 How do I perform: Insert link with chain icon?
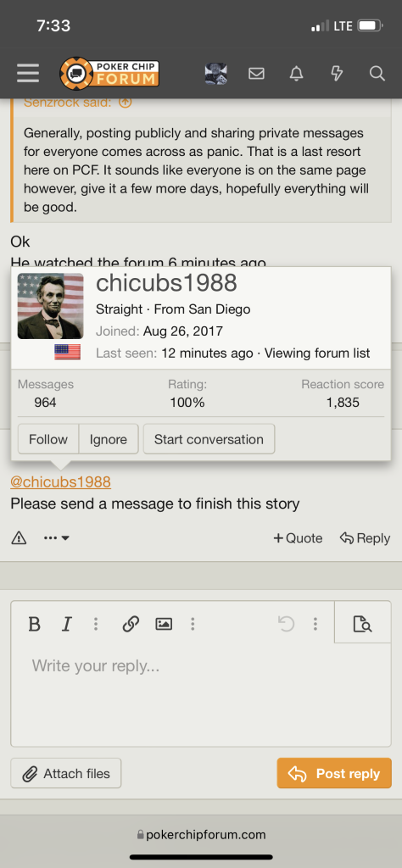click(130, 625)
